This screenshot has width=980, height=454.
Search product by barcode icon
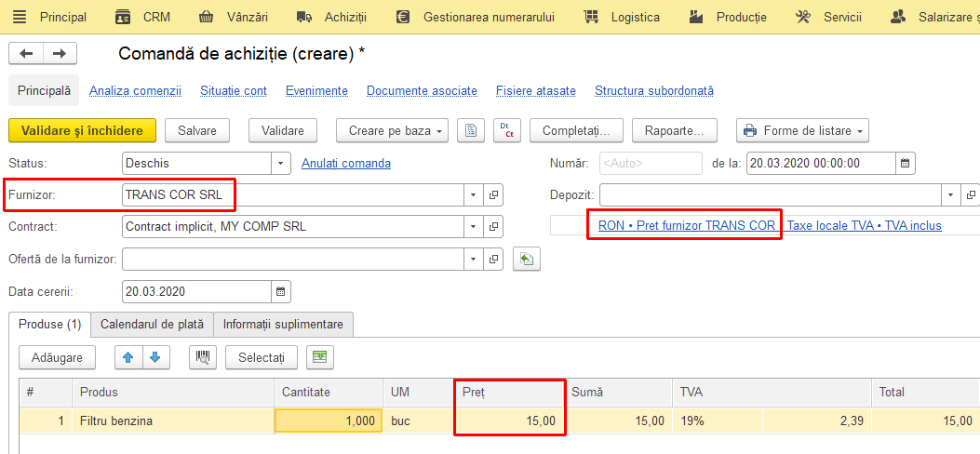(203, 357)
